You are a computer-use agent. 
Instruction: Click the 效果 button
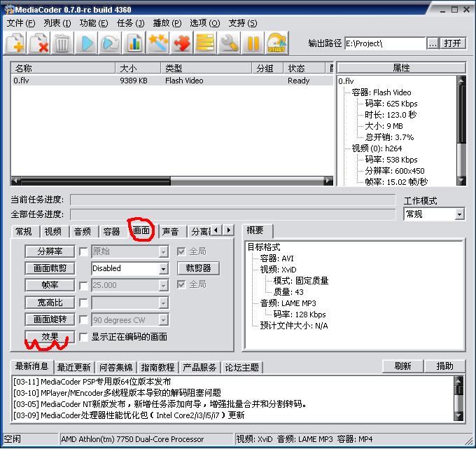[x=50, y=337]
